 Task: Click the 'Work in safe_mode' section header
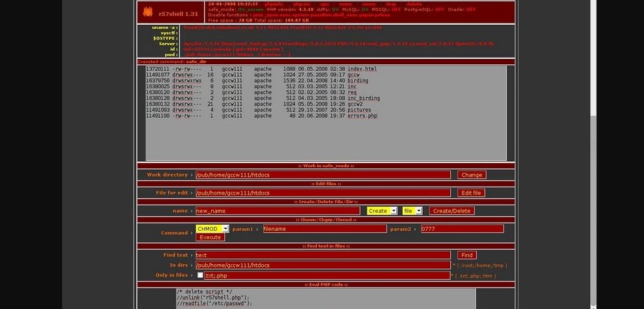(x=326, y=166)
